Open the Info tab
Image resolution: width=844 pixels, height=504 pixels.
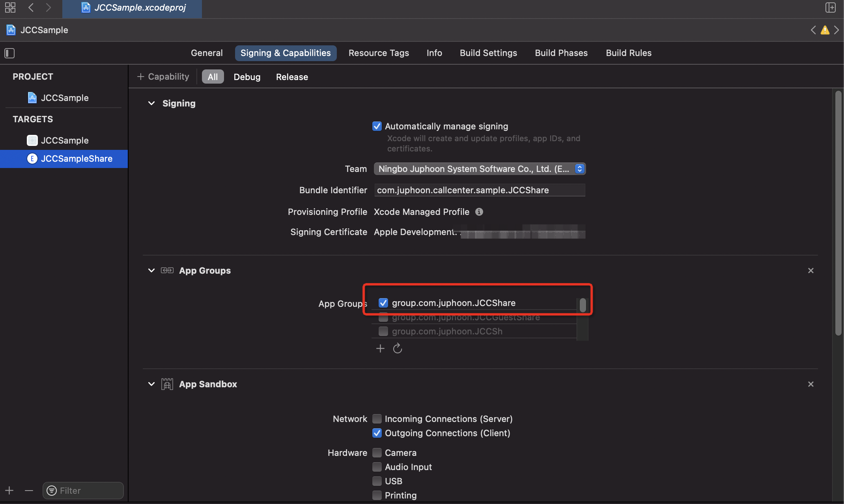[x=434, y=53]
